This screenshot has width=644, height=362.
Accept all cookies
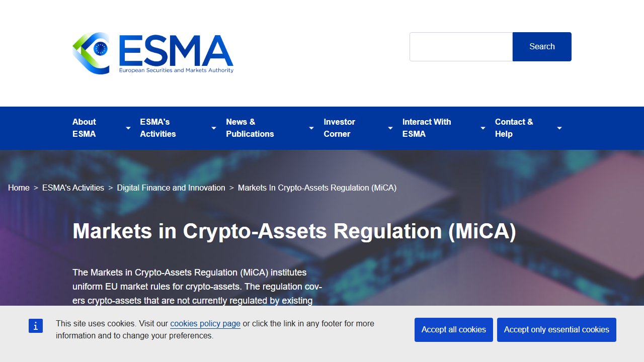tap(454, 330)
